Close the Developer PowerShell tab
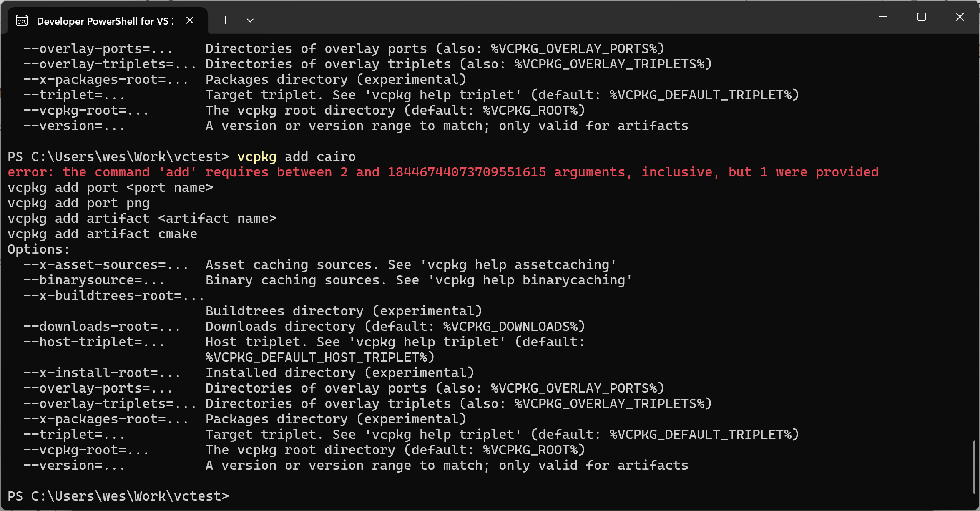 pos(190,20)
